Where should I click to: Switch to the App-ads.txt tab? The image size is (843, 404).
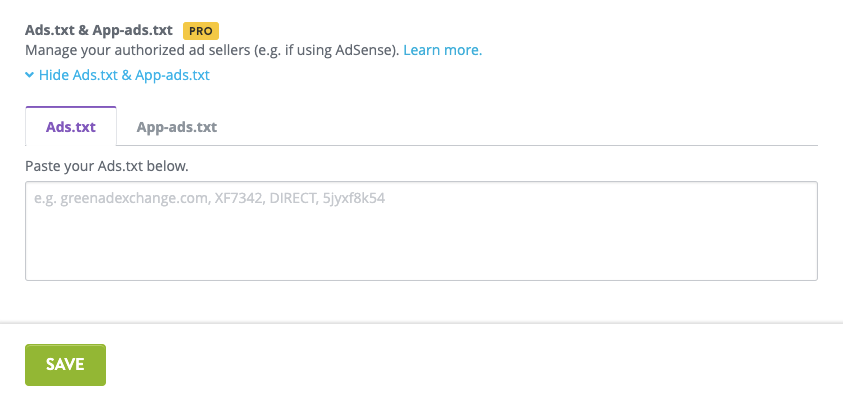click(x=177, y=127)
